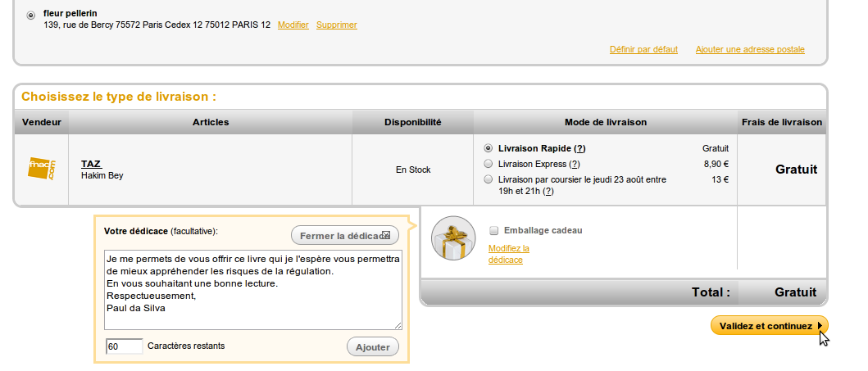Viewport: 868px width, 371px height.
Task: Open the TAZ article link
Action: 90,164
